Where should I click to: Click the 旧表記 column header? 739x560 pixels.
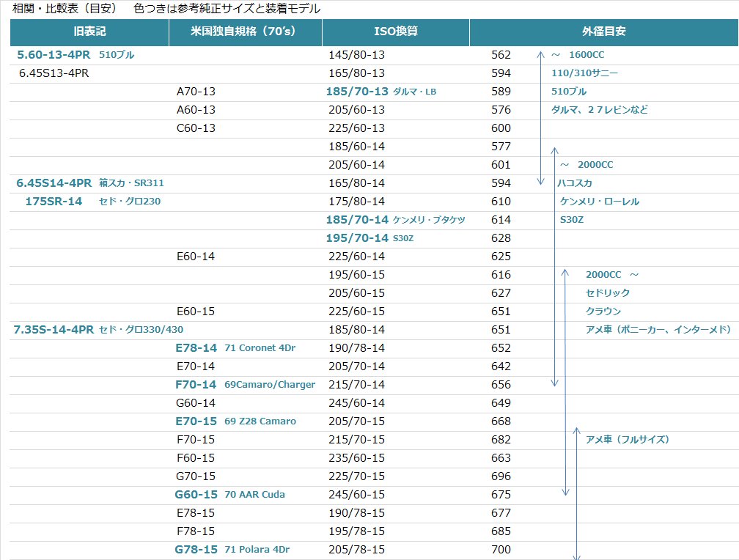click(x=89, y=32)
